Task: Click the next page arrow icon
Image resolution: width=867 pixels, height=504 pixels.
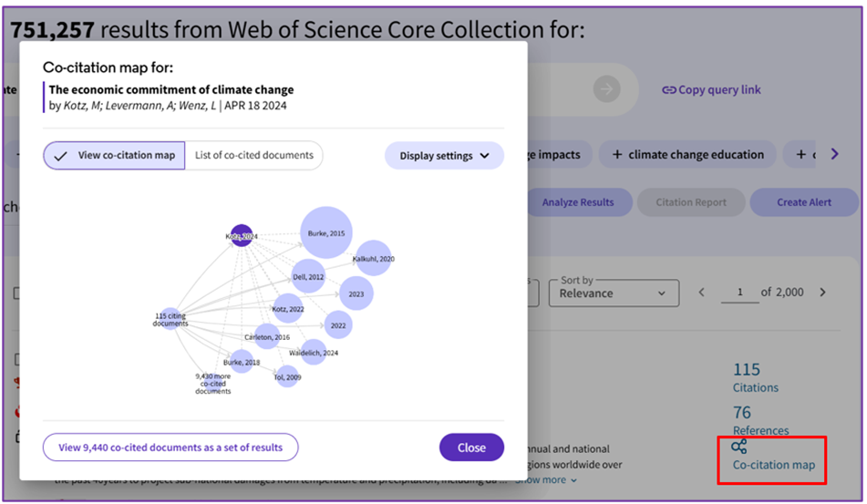Action: [822, 293]
